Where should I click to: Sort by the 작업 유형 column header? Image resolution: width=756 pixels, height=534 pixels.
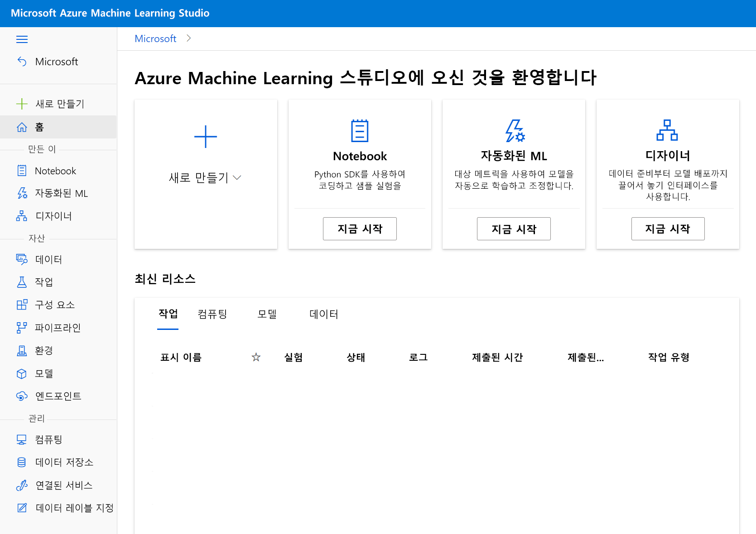click(x=669, y=357)
